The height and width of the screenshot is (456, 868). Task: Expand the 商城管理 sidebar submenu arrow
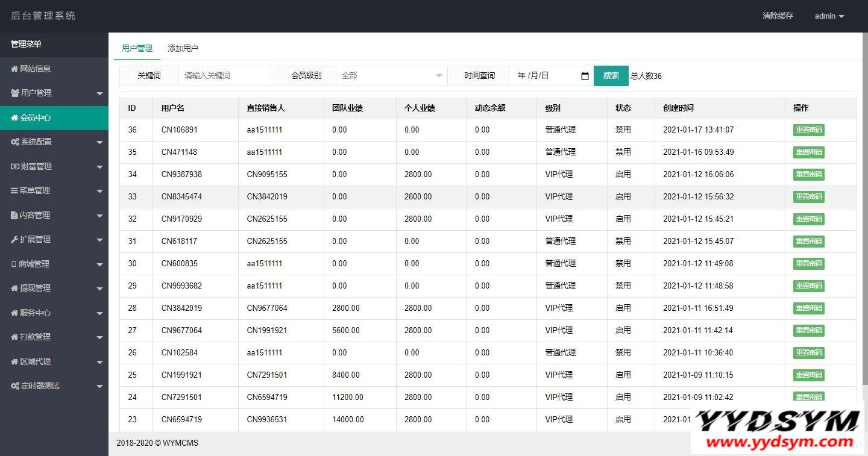[x=99, y=264]
